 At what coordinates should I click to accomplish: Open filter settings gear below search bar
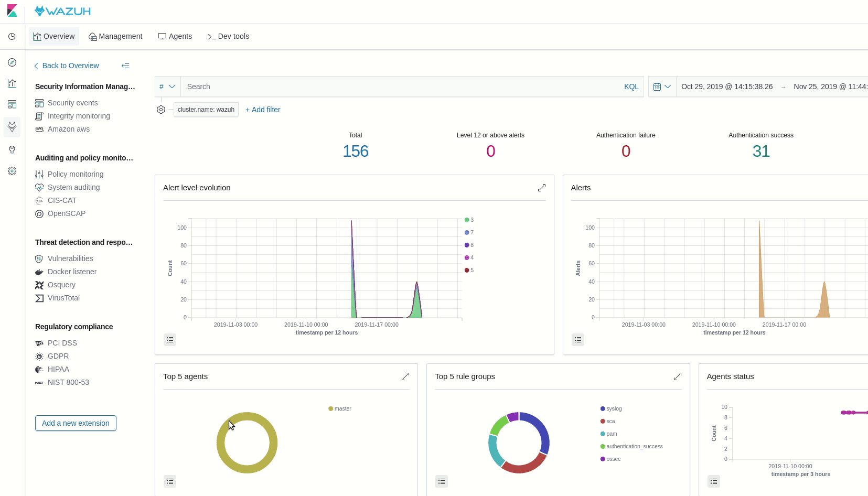coord(161,110)
